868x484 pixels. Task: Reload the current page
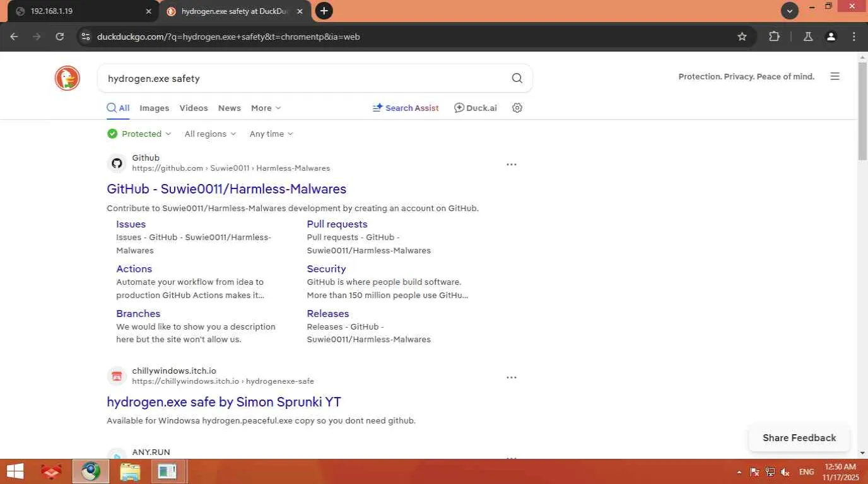59,37
